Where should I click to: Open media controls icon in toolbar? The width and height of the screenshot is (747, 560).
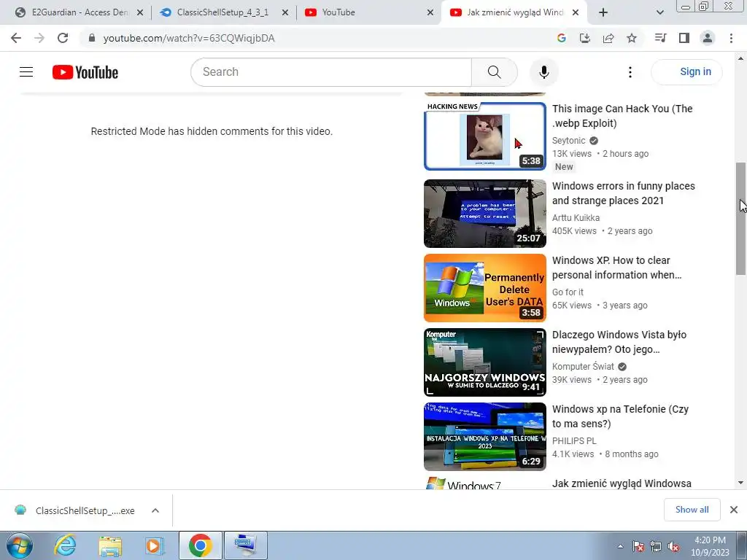660,38
